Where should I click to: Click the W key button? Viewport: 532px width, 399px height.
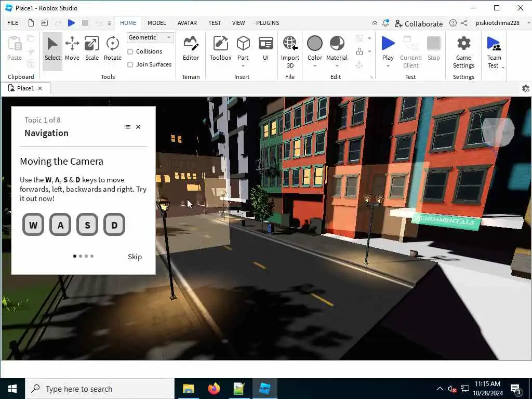pyautogui.click(x=33, y=224)
